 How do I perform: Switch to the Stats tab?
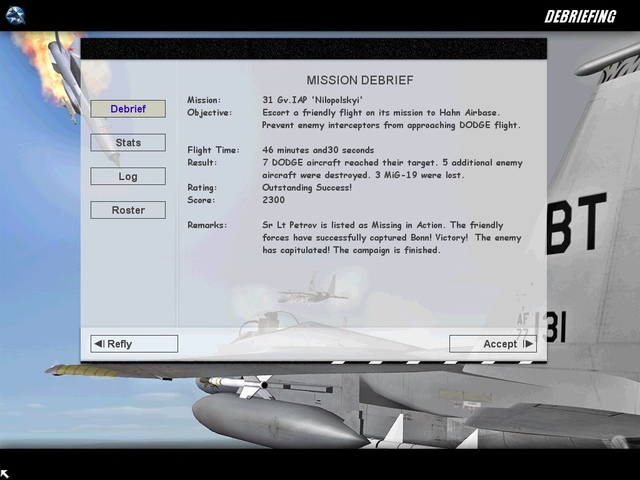pyautogui.click(x=128, y=142)
